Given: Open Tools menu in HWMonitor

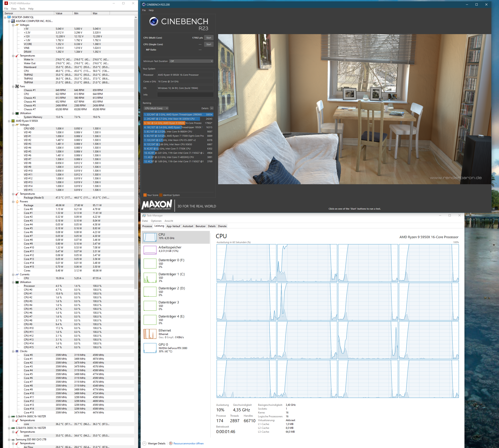Looking at the screenshot, I should pos(22,9).
